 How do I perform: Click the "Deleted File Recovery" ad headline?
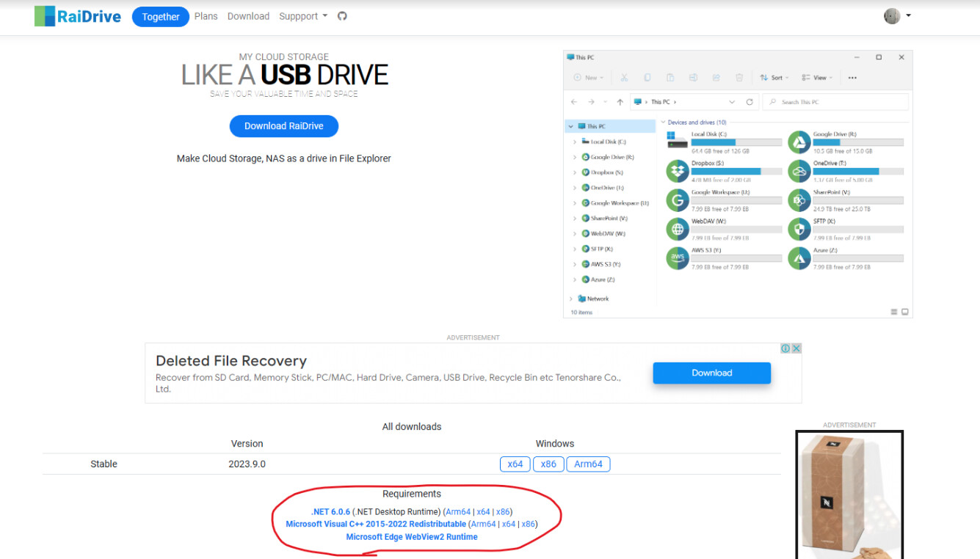[231, 361]
